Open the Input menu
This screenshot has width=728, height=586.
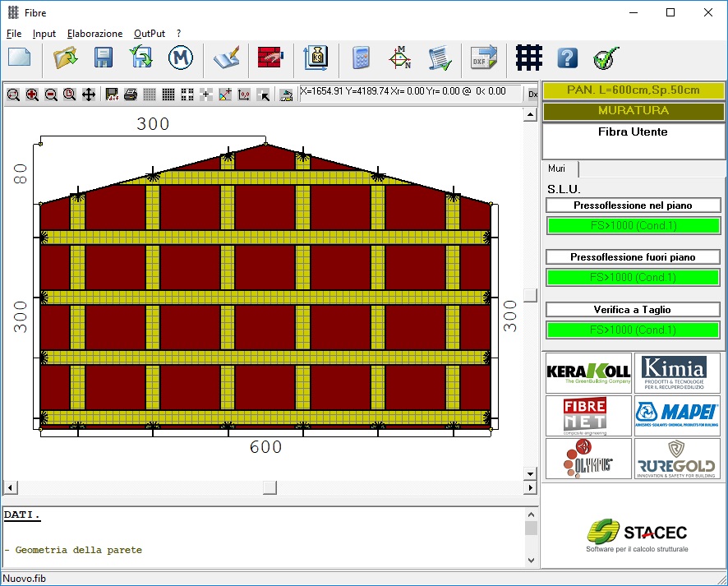(44, 34)
